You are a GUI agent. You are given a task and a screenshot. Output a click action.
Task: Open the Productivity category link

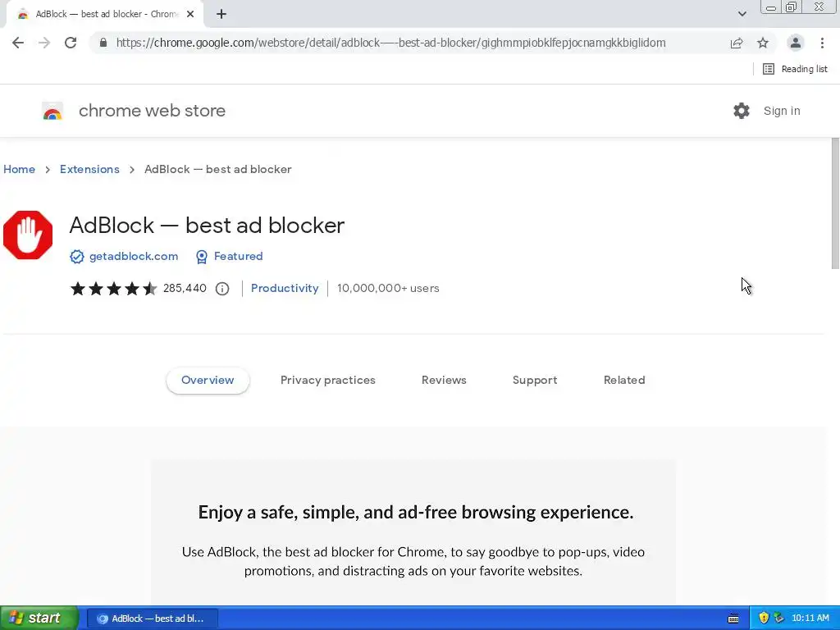click(x=285, y=288)
